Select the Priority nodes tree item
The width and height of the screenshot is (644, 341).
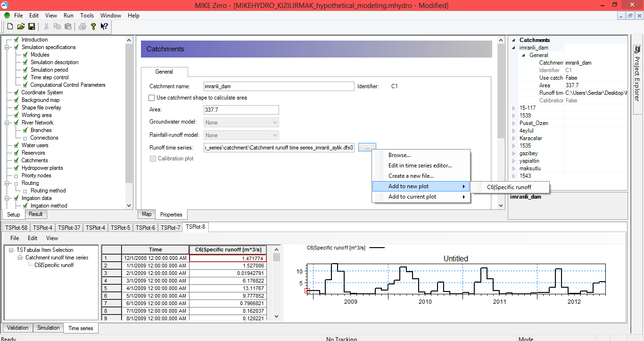click(36, 175)
